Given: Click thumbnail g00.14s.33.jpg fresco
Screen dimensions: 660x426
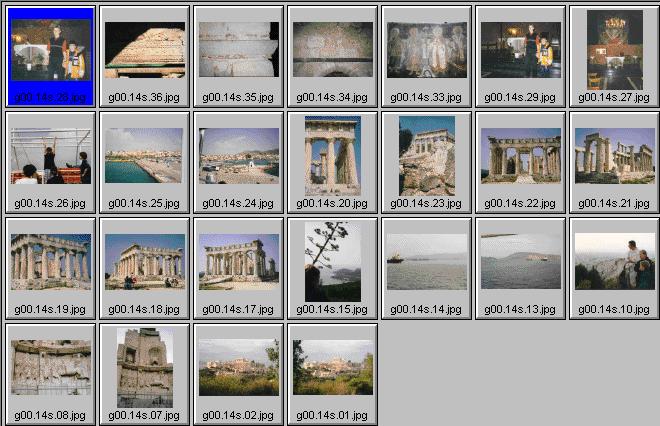Looking at the screenshot, I should tap(426, 50).
